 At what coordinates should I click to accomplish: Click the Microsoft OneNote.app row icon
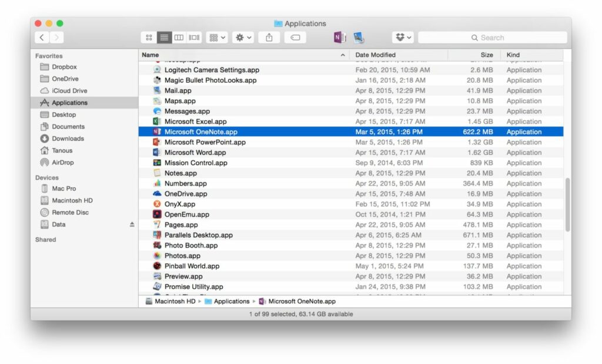coord(156,132)
